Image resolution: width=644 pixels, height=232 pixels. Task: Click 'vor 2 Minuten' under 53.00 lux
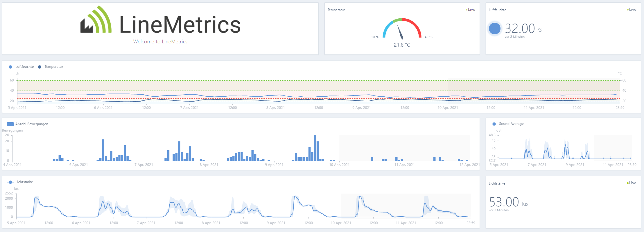point(499,210)
